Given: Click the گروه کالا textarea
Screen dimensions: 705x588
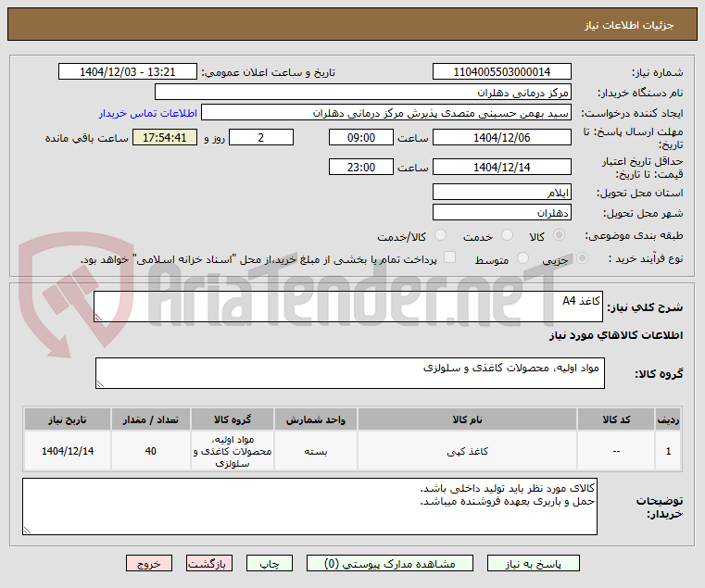Looking at the screenshot, I should [350, 373].
